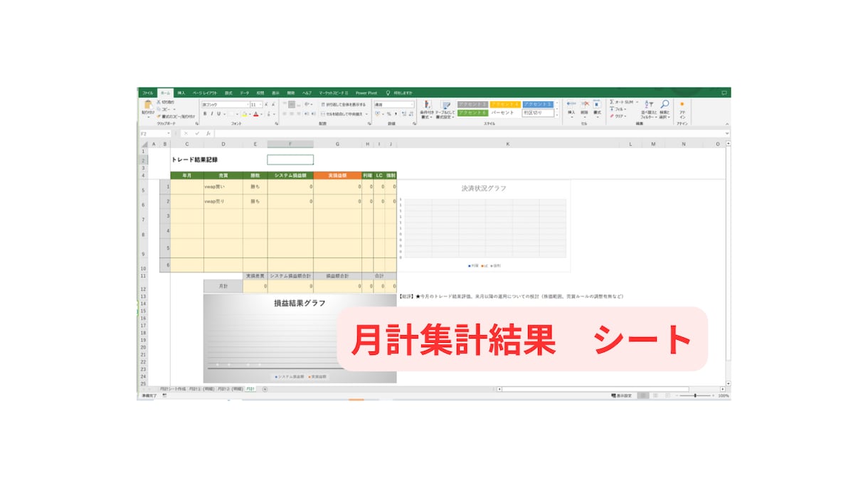Image resolution: width=868 pixels, height=488 pixels.
Task: Click the システム損益額 column header cell
Action: [290, 175]
